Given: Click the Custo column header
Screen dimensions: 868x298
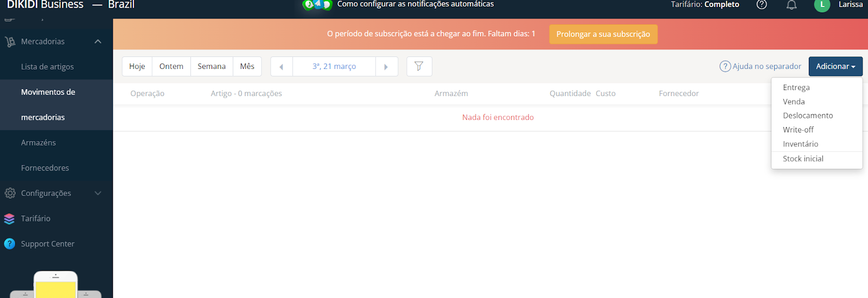Looking at the screenshot, I should coord(605,93).
